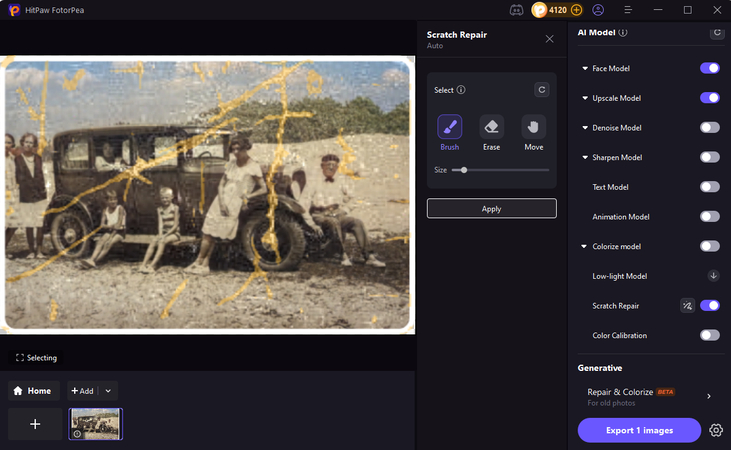The width and height of the screenshot is (731, 450).
Task: Open the Add dropdown arrow
Action: click(x=108, y=391)
